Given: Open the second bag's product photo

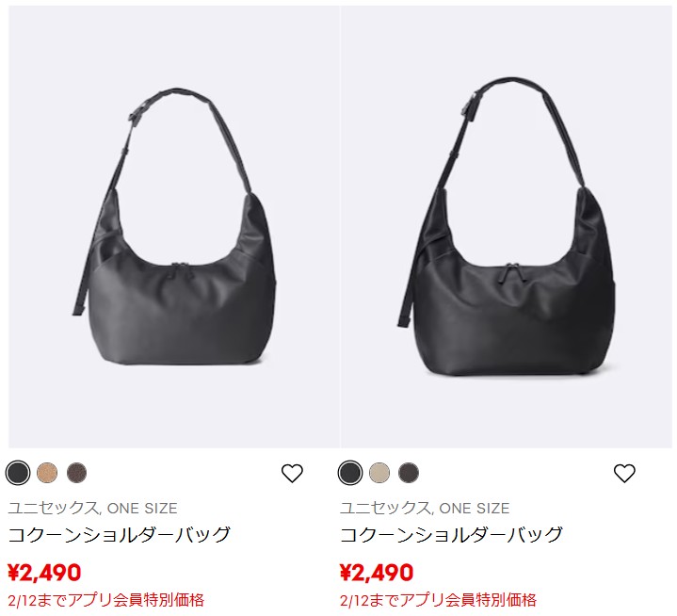Looking at the screenshot, I should [x=507, y=227].
